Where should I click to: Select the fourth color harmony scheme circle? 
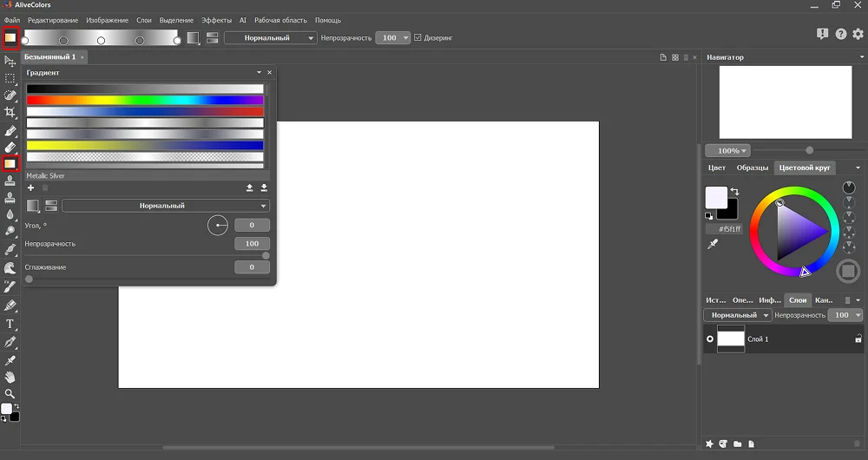pos(849,233)
